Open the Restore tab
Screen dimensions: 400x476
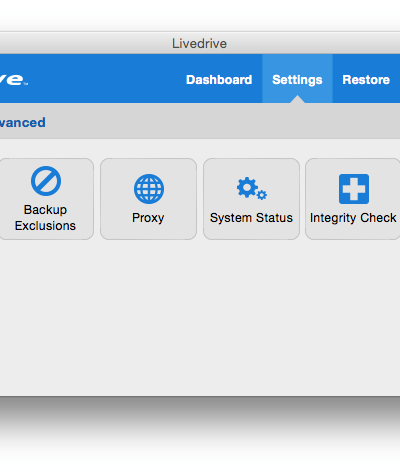tap(366, 80)
